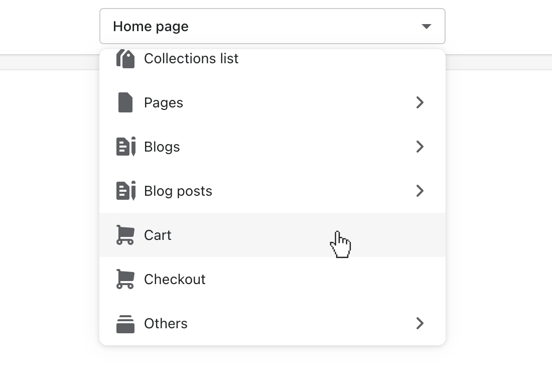Expand the Blogs submenu arrow
Viewport: 552px width, 392px height.
click(x=420, y=147)
